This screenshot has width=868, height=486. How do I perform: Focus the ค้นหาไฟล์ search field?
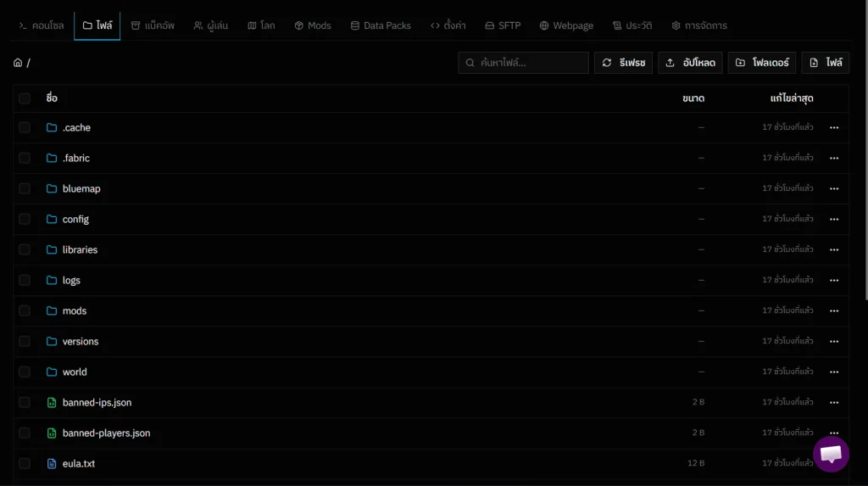(x=531, y=63)
